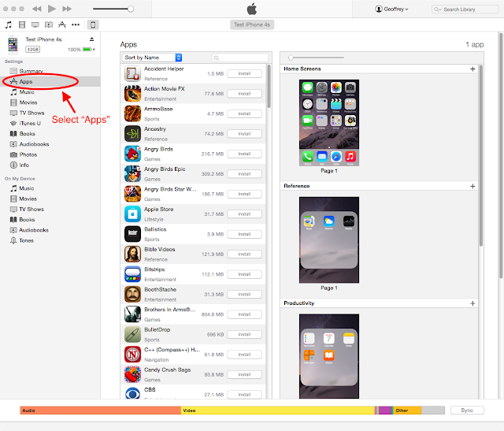Click the apps list scrollbar

point(269,87)
